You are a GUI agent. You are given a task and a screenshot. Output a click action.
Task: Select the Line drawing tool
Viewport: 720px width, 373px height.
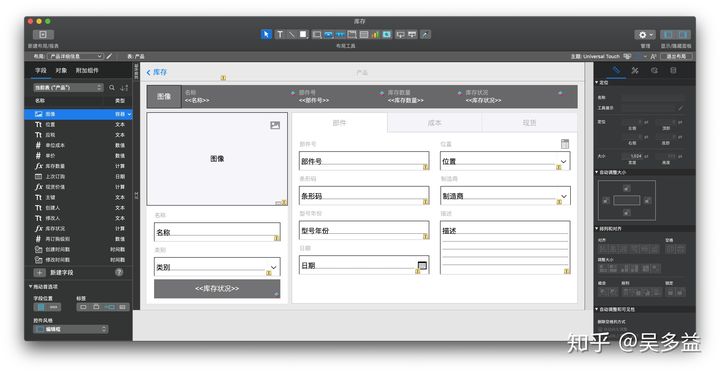(291, 34)
